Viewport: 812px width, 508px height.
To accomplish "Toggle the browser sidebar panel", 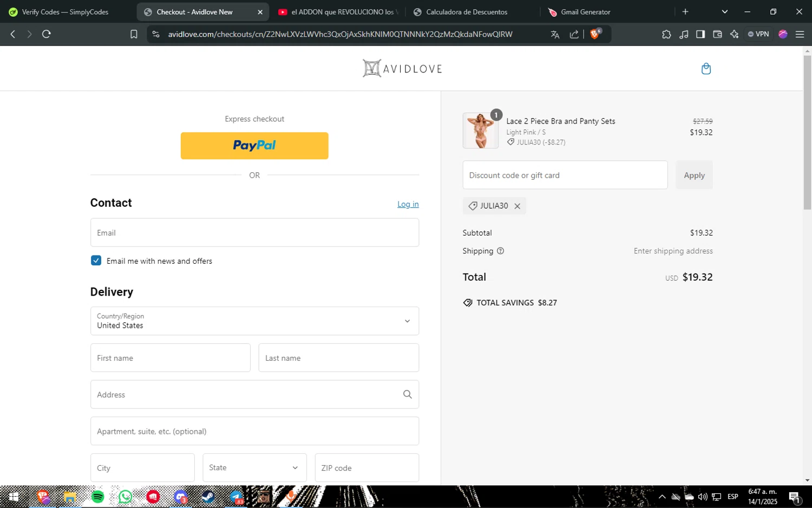I will point(700,34).
